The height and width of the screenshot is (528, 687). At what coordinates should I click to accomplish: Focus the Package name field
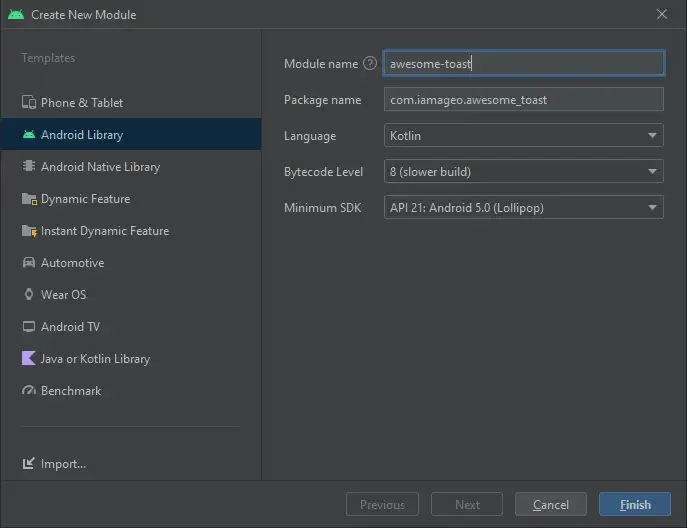[524, 99]
